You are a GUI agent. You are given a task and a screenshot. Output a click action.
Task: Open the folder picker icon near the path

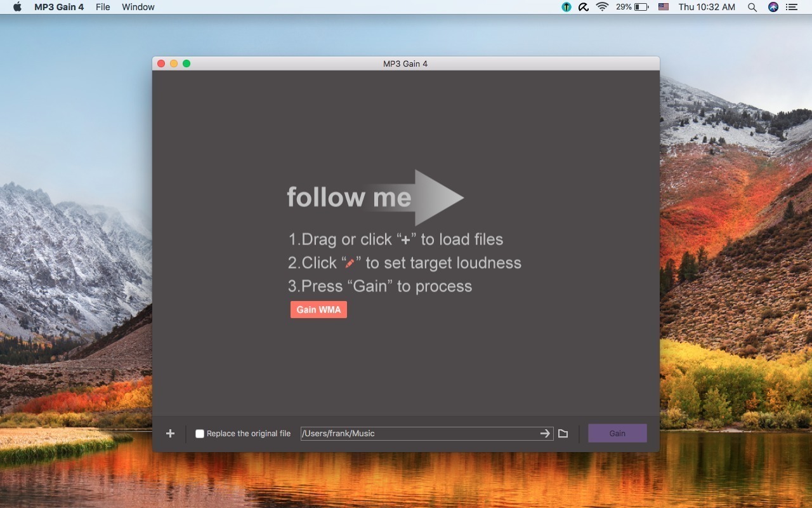(563, 433)
